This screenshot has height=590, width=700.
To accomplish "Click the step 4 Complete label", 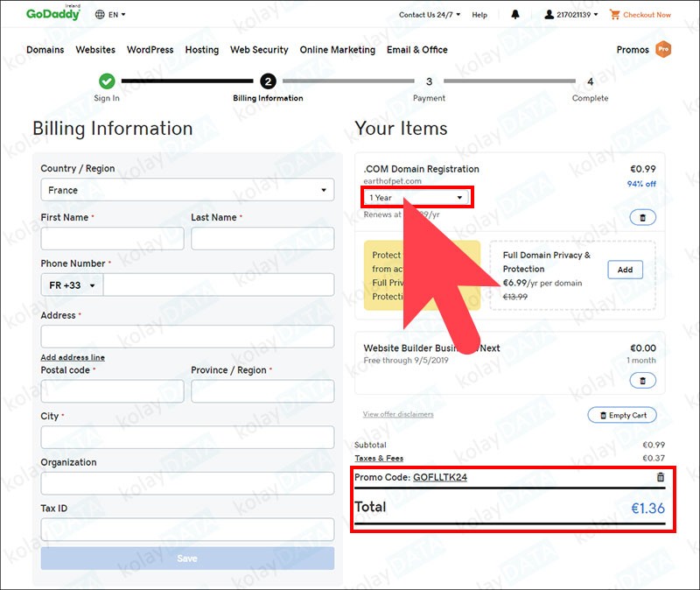I will pos(590,98).
